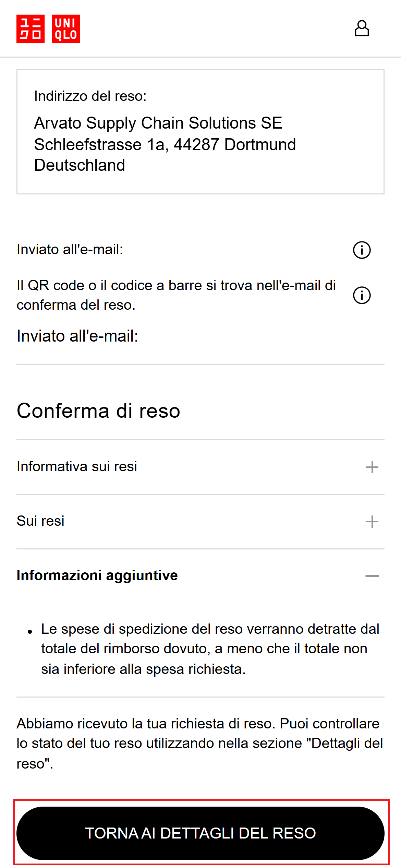Click plus icon on Sui resi row
401x868 pixels.
372,522
